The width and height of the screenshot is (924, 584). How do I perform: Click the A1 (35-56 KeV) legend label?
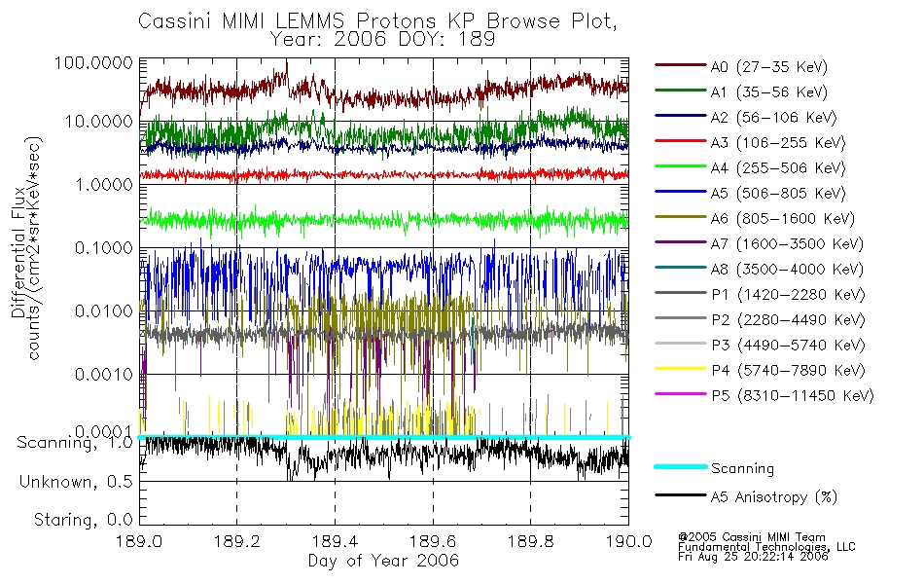(768, 92)
